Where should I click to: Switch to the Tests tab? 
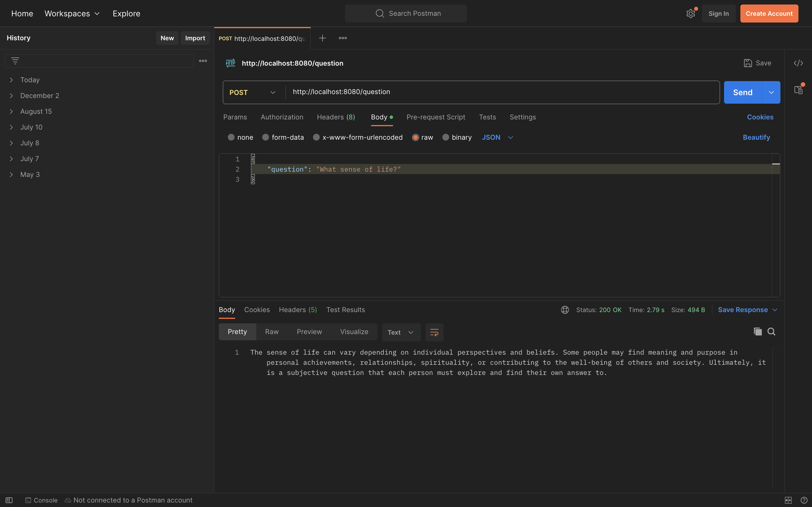point(487,117)
